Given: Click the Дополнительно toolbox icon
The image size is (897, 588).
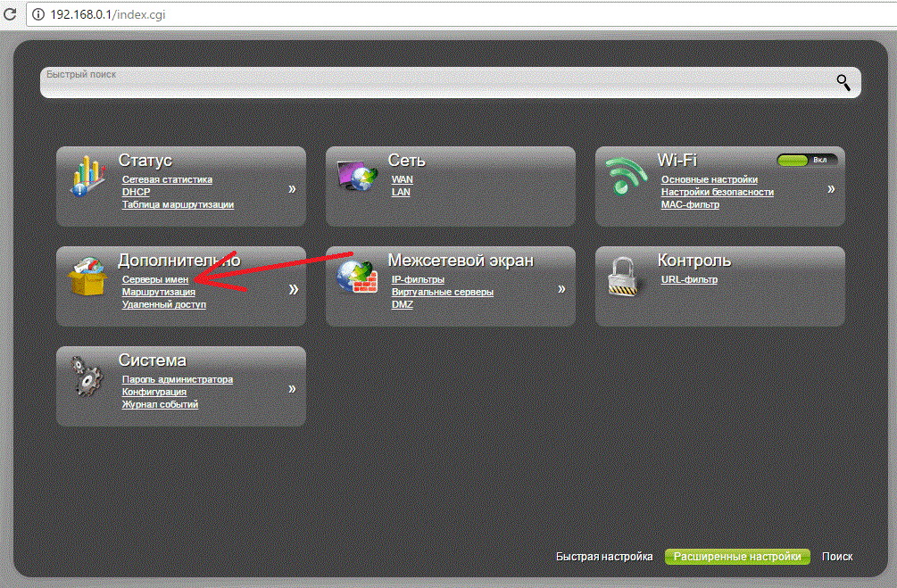Looking at the screenshot, I should pos(87,277).
